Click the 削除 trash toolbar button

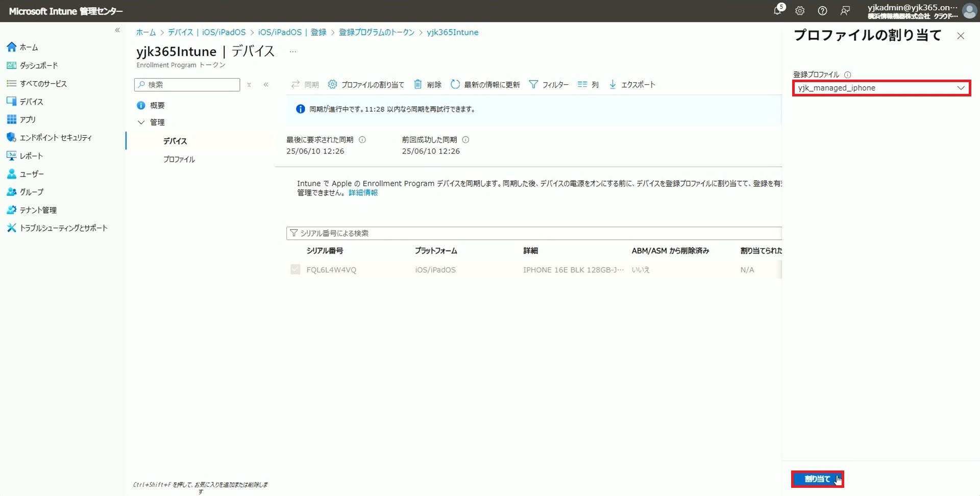[428, 85]
